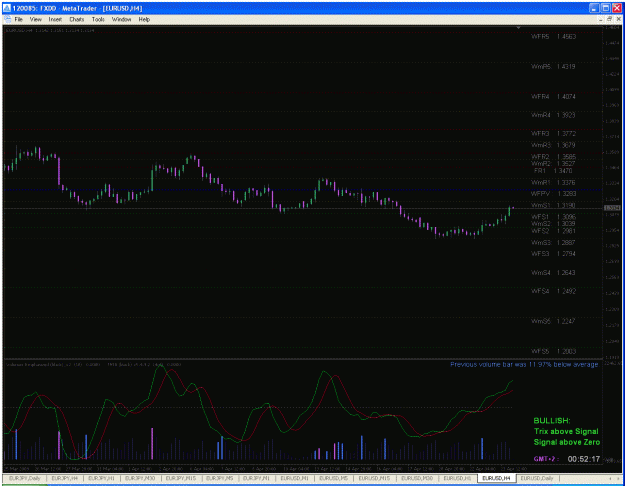Click the chart shift triangle marker at top
625x486 pixels.
(x=518, y=28)
